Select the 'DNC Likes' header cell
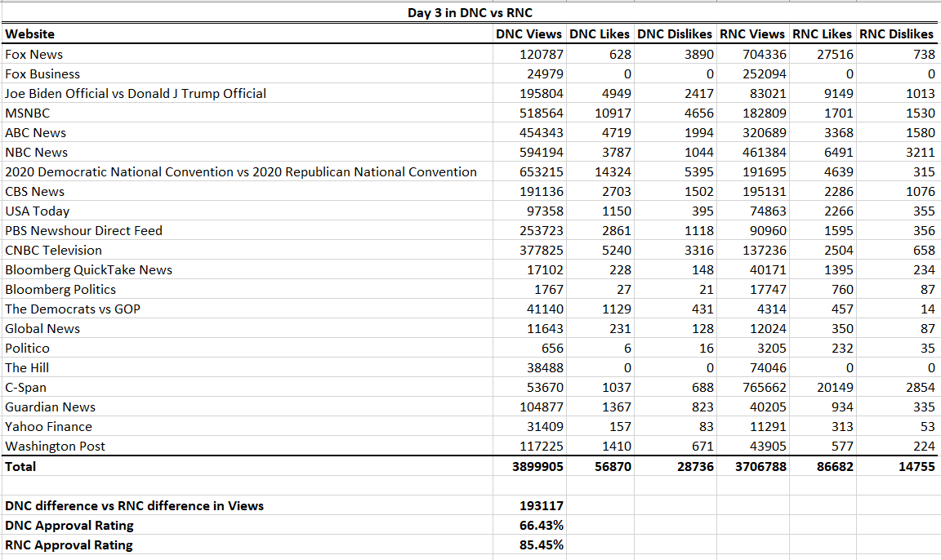 tap(600, 34)
